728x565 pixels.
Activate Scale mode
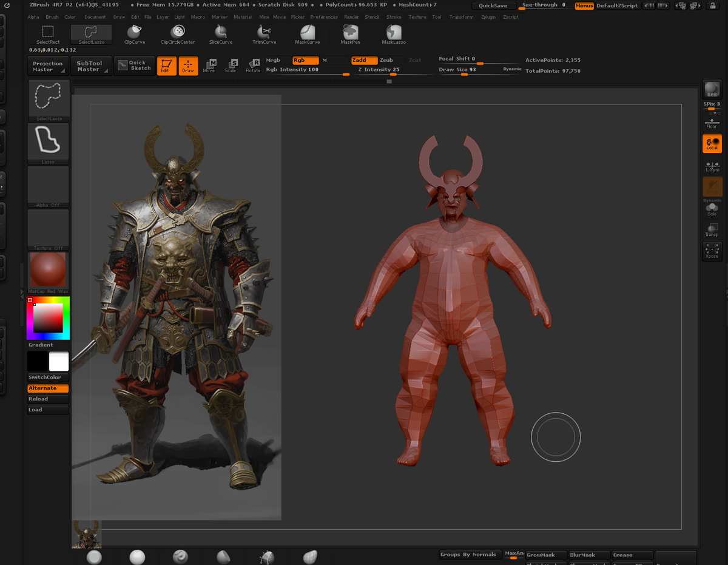[231, 66]
